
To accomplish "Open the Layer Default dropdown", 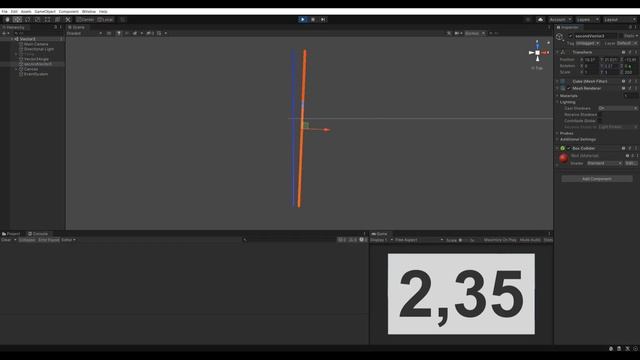I will (x=627, y=43).
